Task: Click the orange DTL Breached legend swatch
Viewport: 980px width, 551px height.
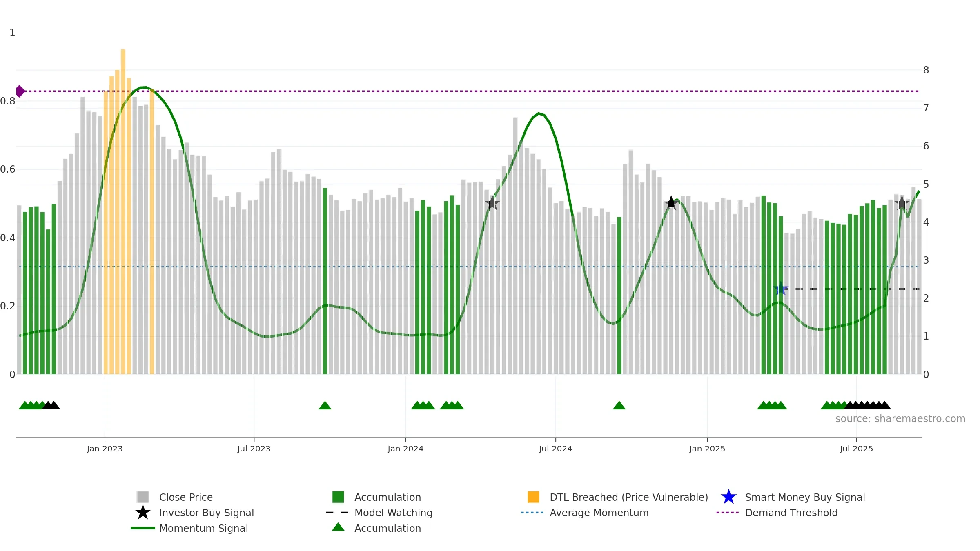Action: 533,497
